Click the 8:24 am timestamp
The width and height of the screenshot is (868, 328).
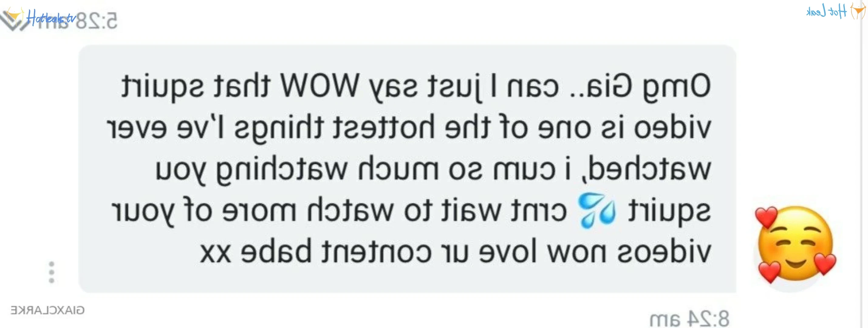tap(689, 319)
